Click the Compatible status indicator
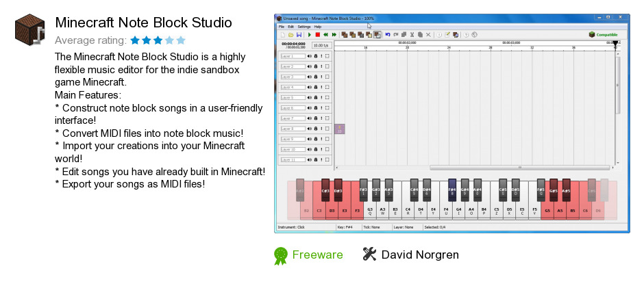 pos(604,35)
